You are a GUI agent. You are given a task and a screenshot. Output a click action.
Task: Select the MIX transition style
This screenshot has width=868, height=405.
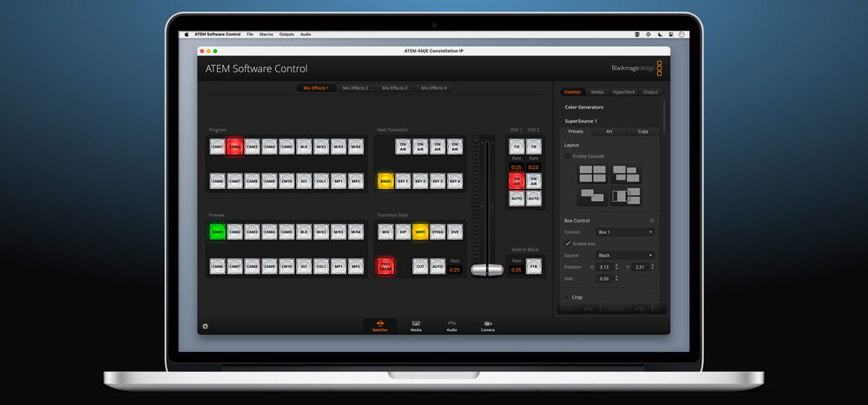tap(386, 232)
